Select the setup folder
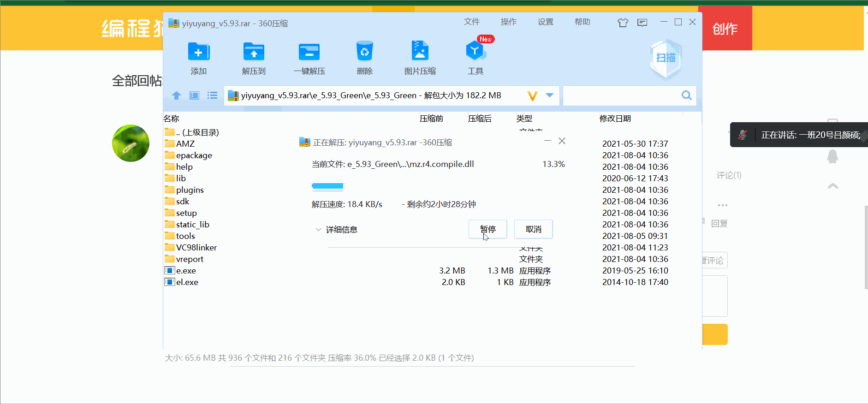868x404 pixels. pyautogui.click(x=180, y=213)
